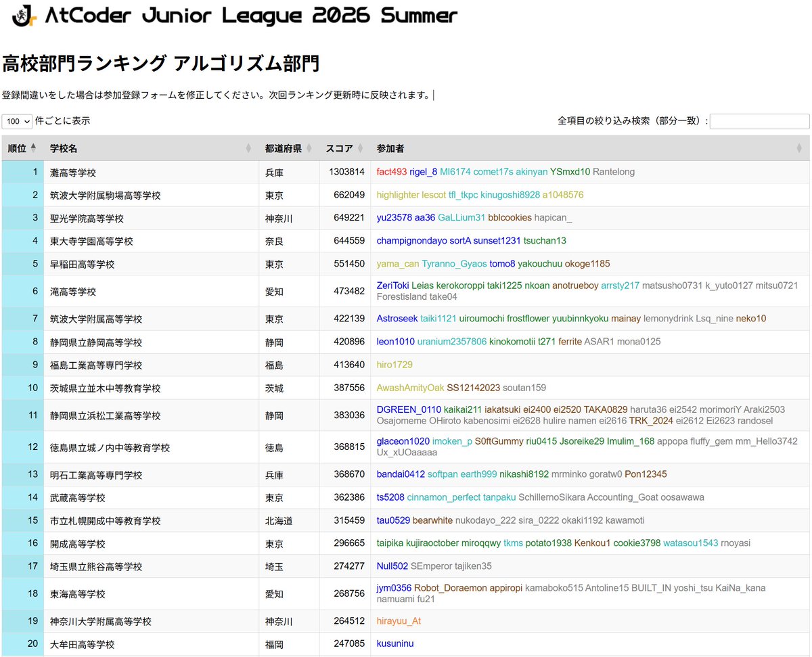This screenshot has width=812, height=657.
Task: Open participant link softpan
Action: [443, 474]
